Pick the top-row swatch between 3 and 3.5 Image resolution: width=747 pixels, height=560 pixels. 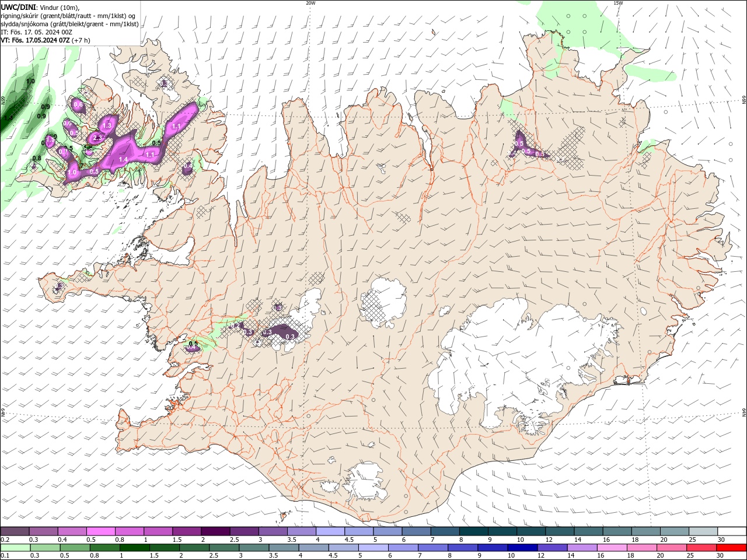[273, 531]
